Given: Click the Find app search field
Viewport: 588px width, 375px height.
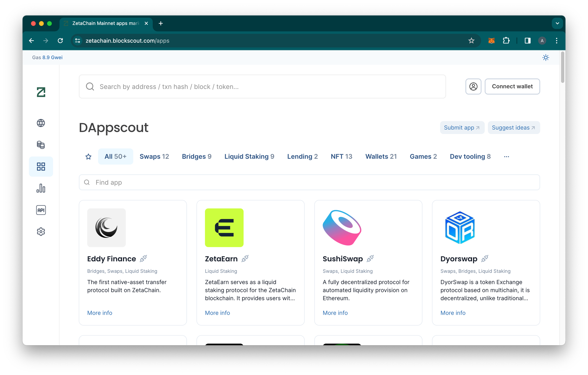Looking at the screenshot, I should point(309,182).
